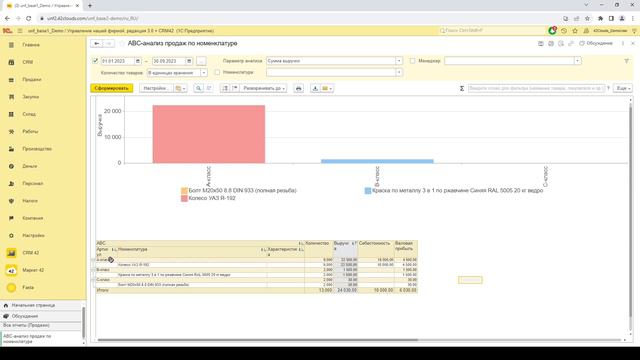Image resolution: width=640 pixels, height=360 pixels.
Task: Click the Сформировать button
Action: point(112,88)
